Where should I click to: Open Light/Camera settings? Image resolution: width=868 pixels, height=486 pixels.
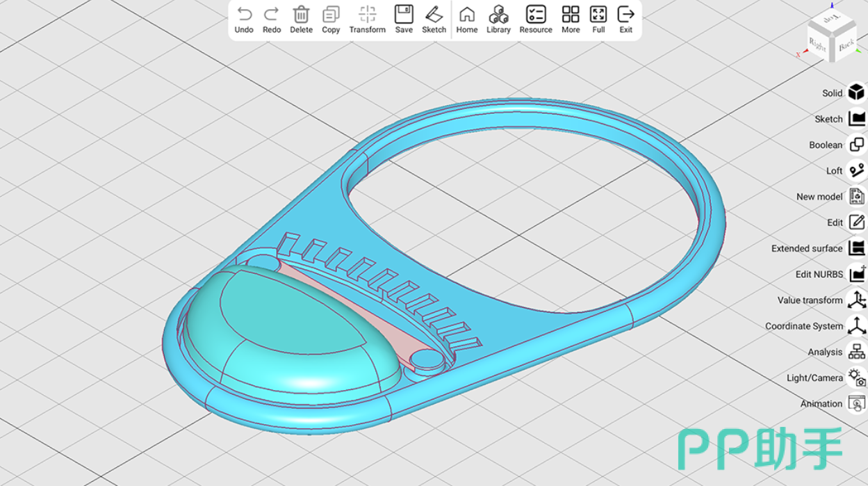click(856, 378)
